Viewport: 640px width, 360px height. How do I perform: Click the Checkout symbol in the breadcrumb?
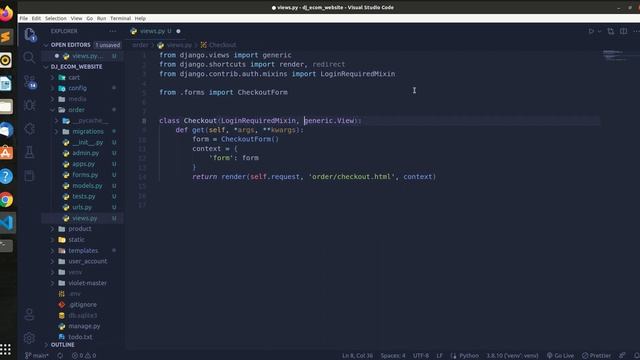tap(218, 45)
